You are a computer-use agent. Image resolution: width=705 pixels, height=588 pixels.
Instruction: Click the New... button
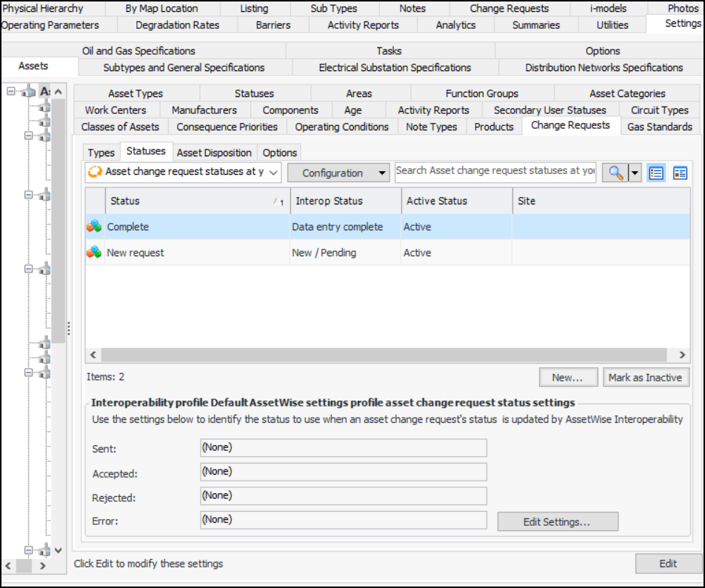click(568, 377)
